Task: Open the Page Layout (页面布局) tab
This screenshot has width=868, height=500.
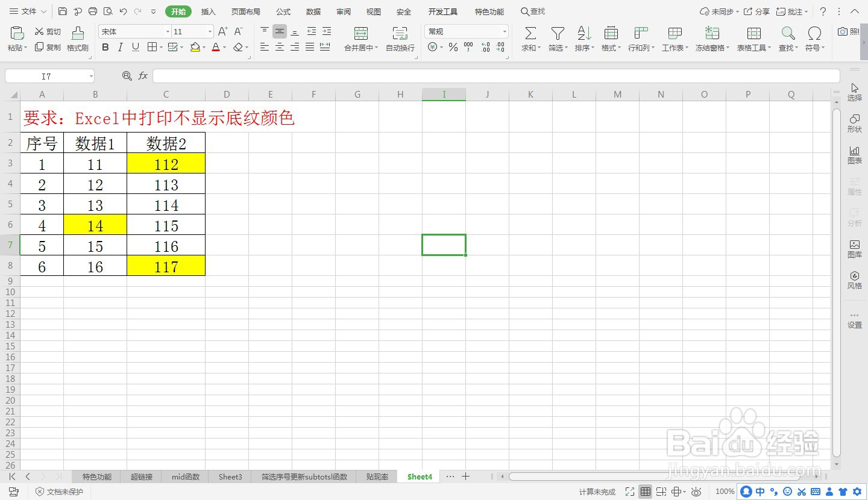Action: (246, 11)
